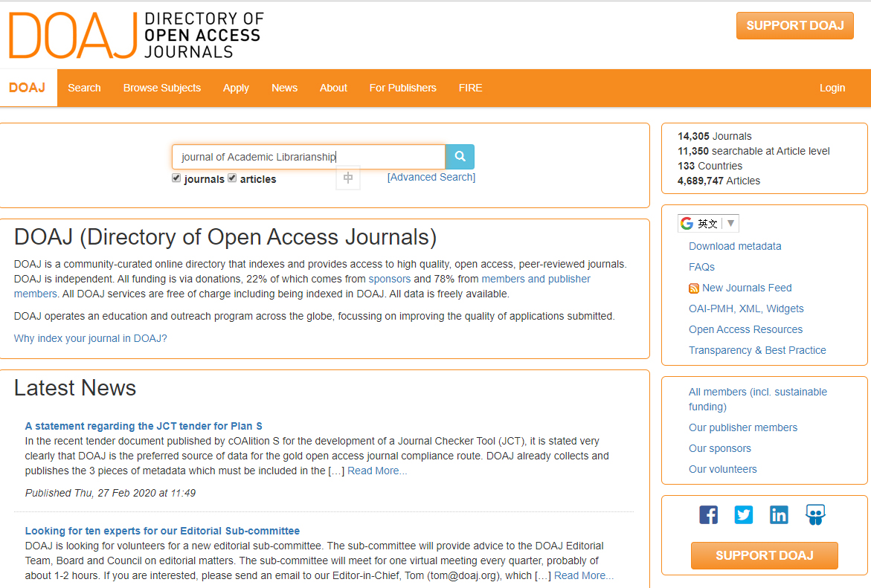
Task: Open the About menu item
Action: [333, 88]
